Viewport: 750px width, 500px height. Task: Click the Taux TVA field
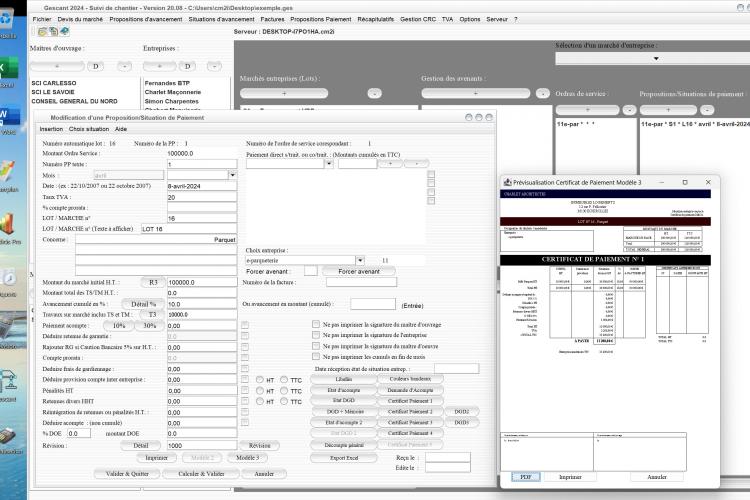point(201,197)
